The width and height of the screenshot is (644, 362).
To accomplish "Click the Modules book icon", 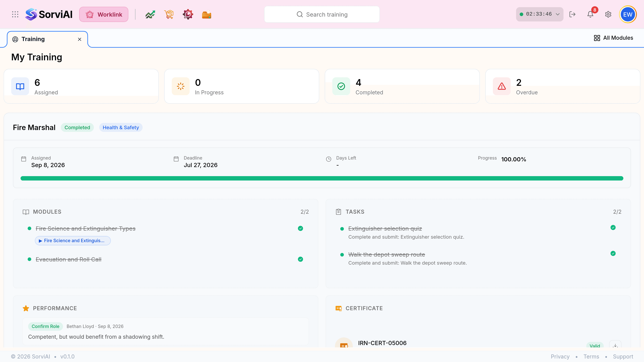I will (x=26, y=212).
